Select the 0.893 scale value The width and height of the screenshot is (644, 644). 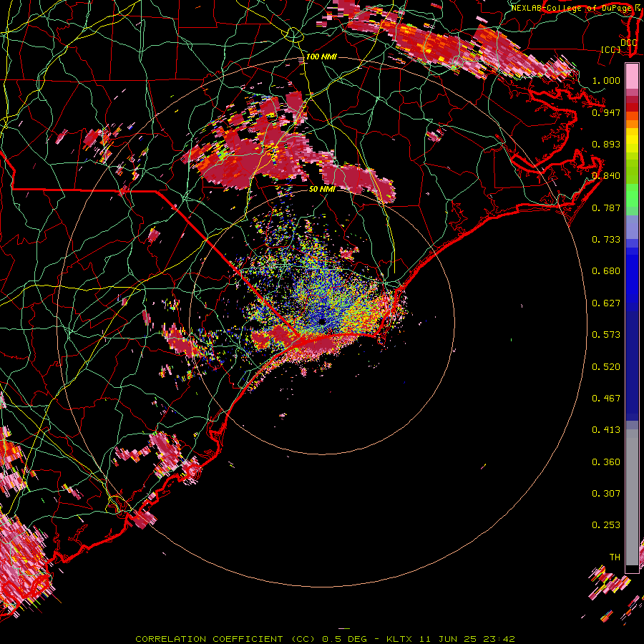point(606,144)
